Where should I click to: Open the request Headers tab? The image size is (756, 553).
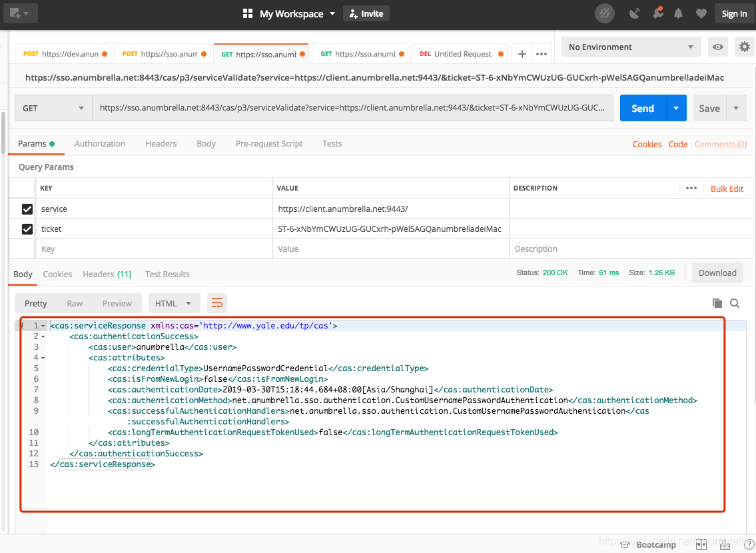click(161, 144)
